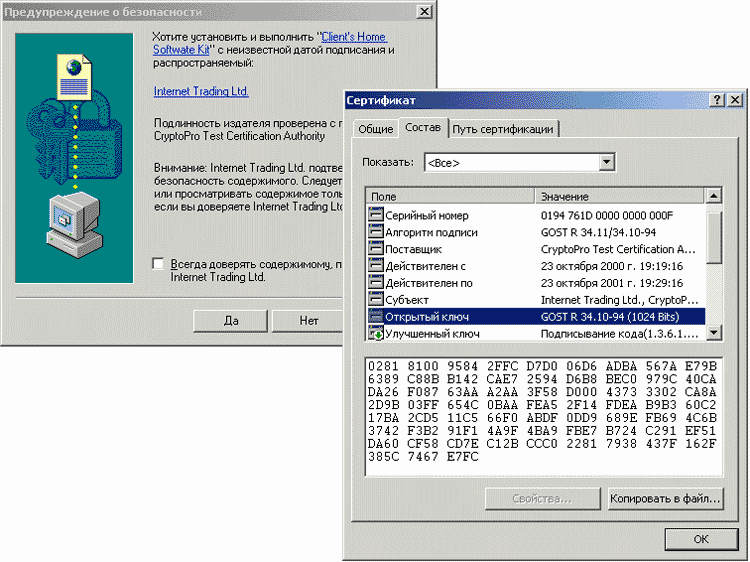The width and height of the screenshot is (750, 562).
Task: Open the Internet Trading Ltd. link
Action: (201, 91)
